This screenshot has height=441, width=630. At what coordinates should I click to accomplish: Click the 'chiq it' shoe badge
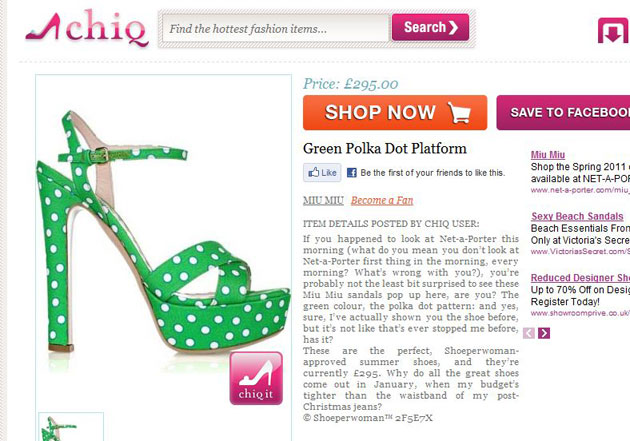(x=256, y=378)
